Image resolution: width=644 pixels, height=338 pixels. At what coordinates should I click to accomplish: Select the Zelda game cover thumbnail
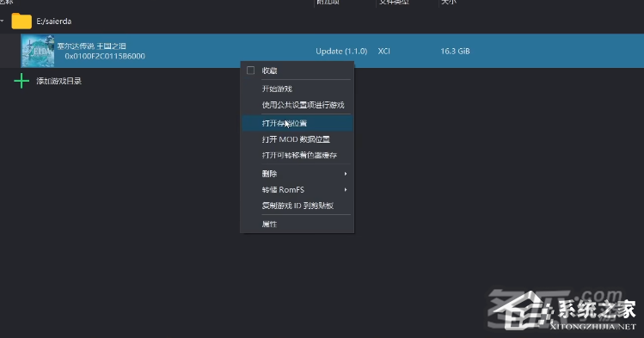click(x=38, y=51)
